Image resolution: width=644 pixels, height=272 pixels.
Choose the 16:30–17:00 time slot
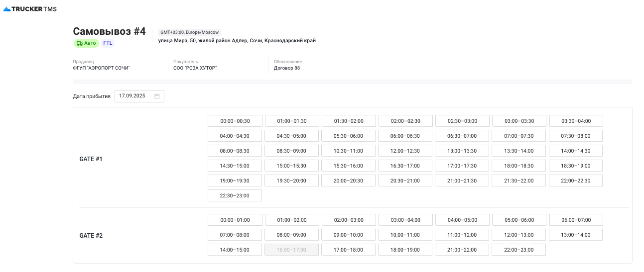pyautogui.click(x=405, y=166)
